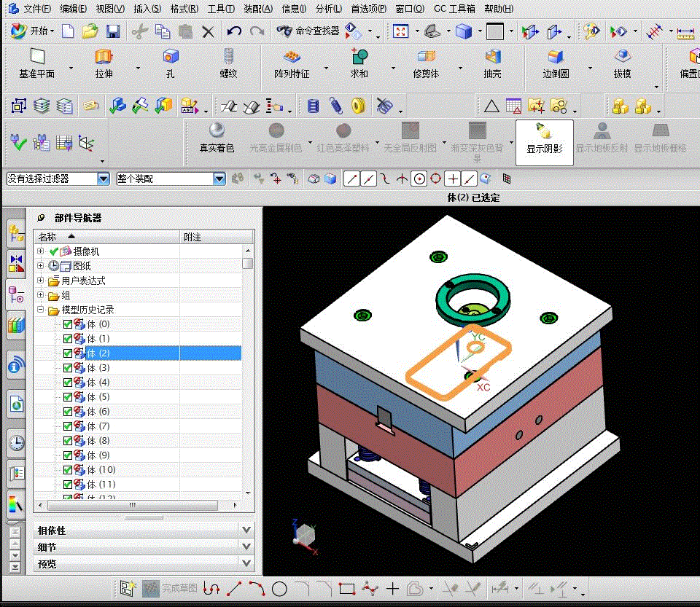This screenshot has height=607, width=700.
Task: Uncheck the 体 (2) checkbox
Action: (68, 353)
